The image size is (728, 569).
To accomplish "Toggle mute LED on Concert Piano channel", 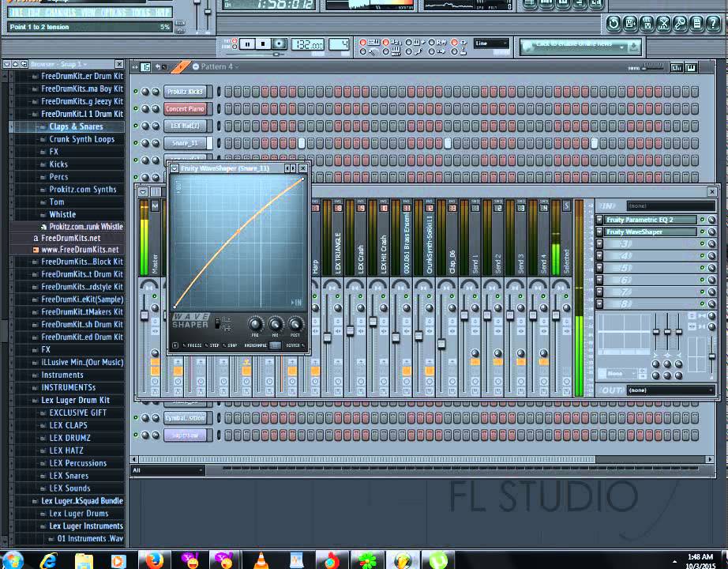I will pyautogui.click(x=136, y=109).
